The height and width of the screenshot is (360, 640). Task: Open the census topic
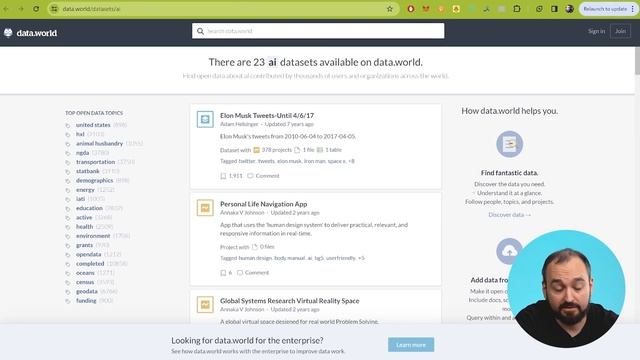click(85, 282)
